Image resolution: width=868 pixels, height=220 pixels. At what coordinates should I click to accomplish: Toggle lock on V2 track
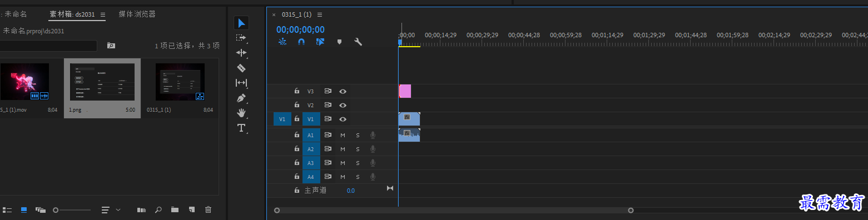point(297,105)
